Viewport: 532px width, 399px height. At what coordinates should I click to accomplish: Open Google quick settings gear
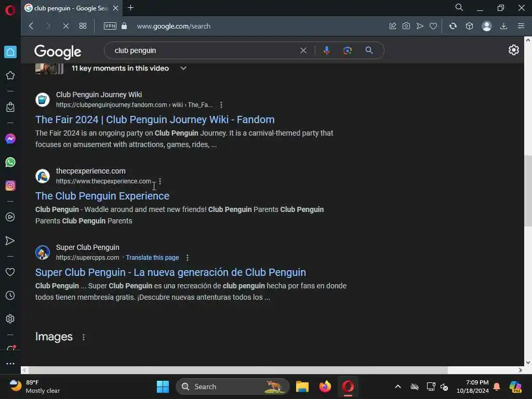coord(514,50)
